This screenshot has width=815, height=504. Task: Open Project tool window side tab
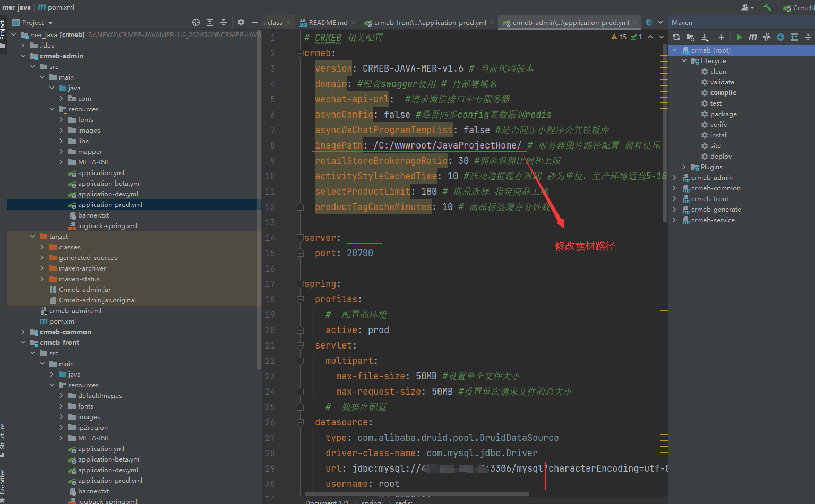pos(3,33)
